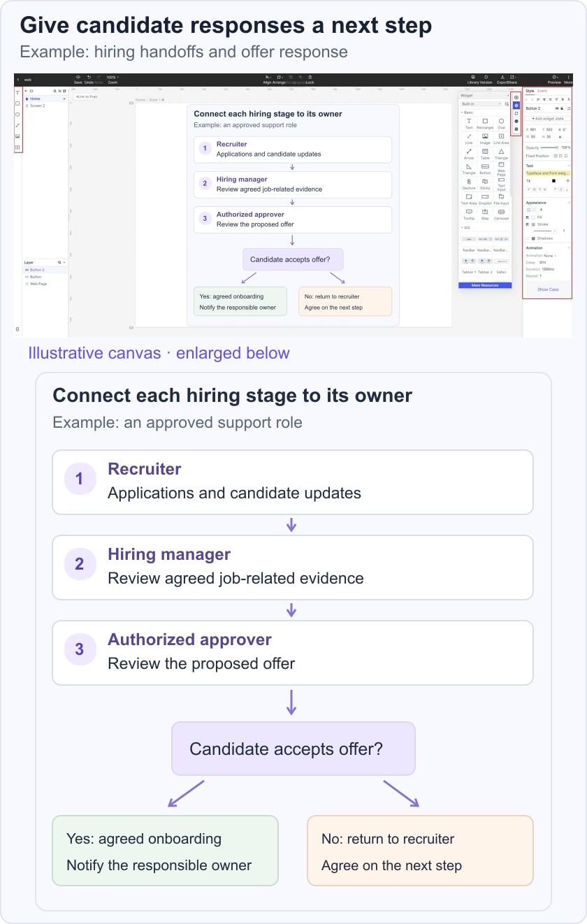This screenshot has width=587, height=924.
Task: Select the Text tool in left toolbar
Action: (x=17, y=92)
